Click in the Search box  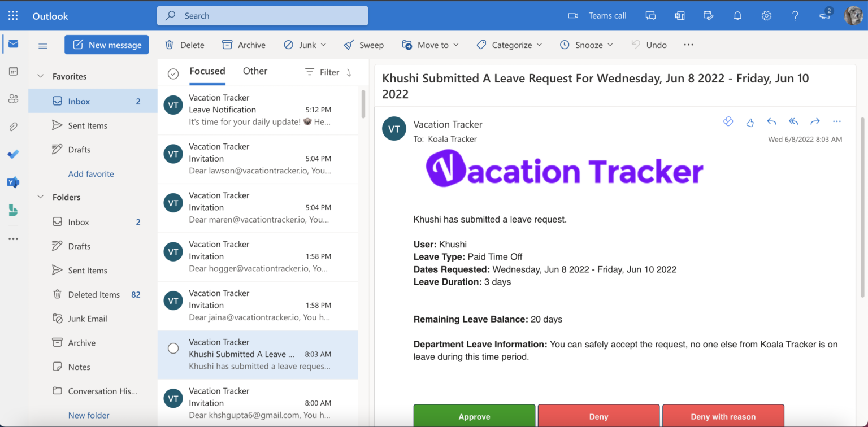pos(262,16)
